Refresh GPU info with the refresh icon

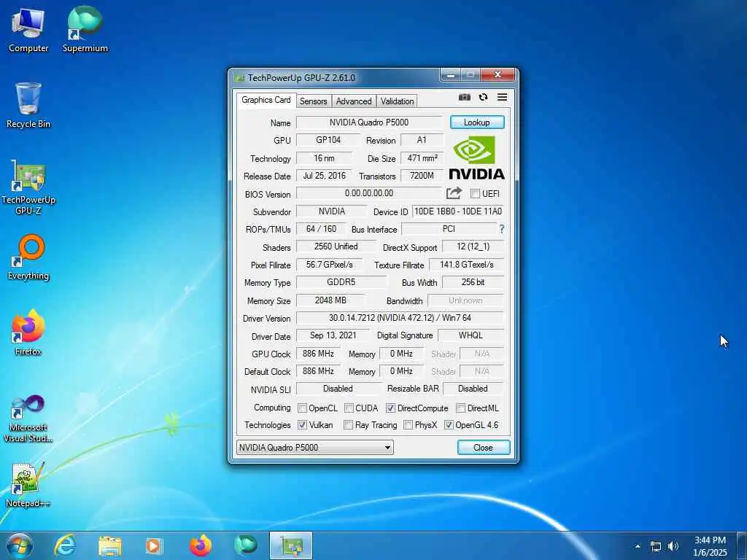click(x=483, y=97)
